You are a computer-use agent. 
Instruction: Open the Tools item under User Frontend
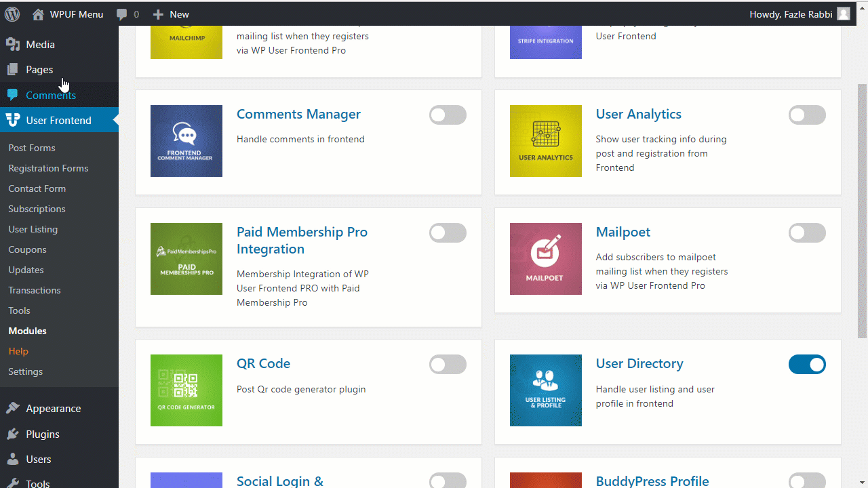click(19, 310)
